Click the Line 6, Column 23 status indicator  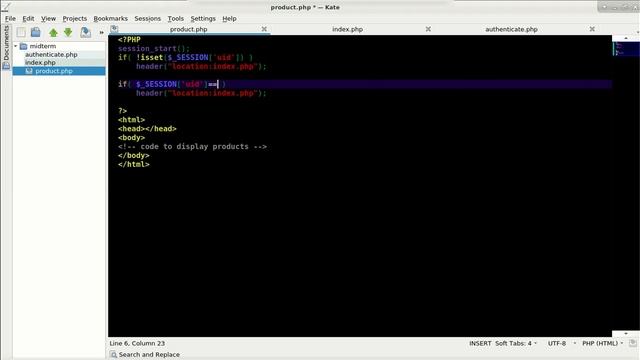tap(137, 343)
